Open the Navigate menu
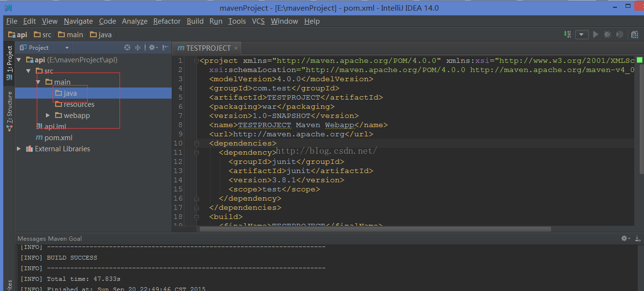644x291 pixels. (x=78, y=21)
